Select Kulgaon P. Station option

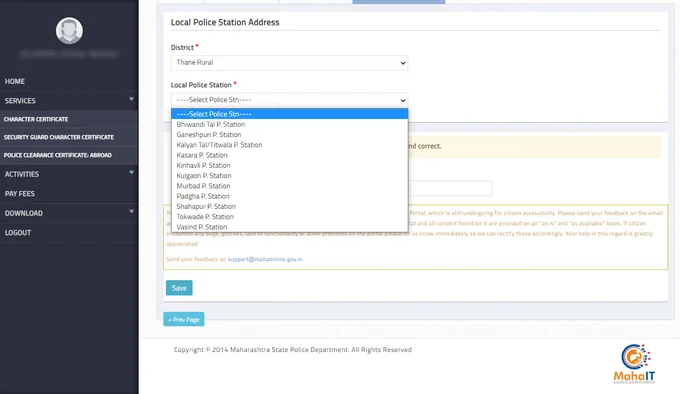[x=289, y=176]
